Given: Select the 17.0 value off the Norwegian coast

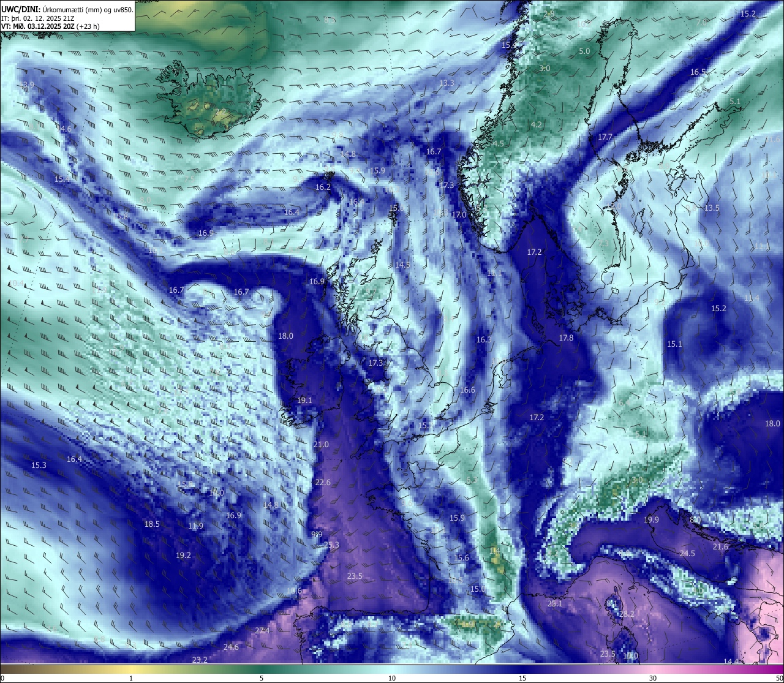Looking at the screenshot, I should point(459,214).
